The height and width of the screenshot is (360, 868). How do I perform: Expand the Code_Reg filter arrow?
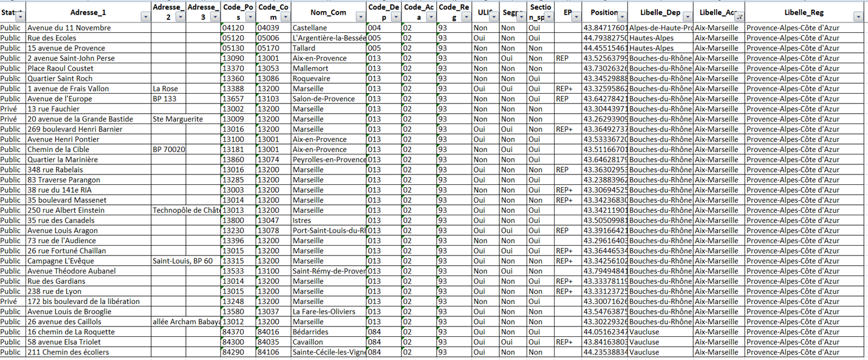[466, 18]
